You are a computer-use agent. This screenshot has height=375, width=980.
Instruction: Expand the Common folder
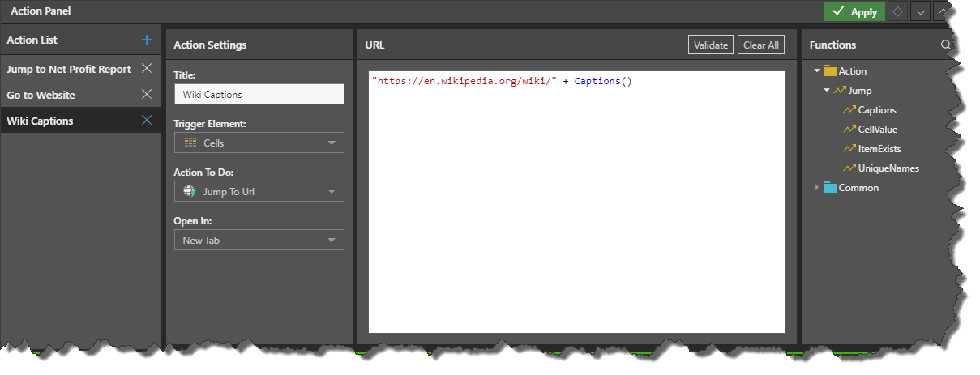click(817, 188)
